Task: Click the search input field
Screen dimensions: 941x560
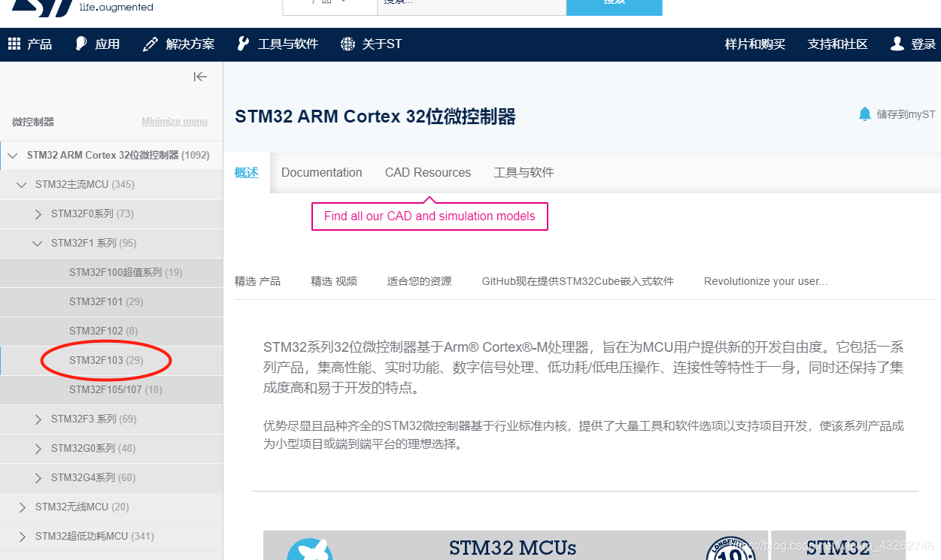Action: click(x=472, y=7)
